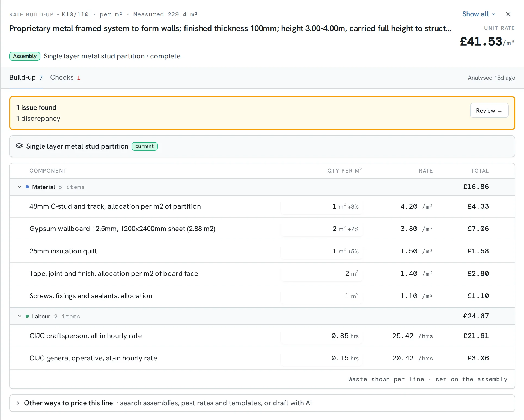Image resolution: width=524 pixels, height=420 pixels.
Task: Edit quantity for 48mm C-stud and track
Action: pyautogui.click(x=321, y=206)
